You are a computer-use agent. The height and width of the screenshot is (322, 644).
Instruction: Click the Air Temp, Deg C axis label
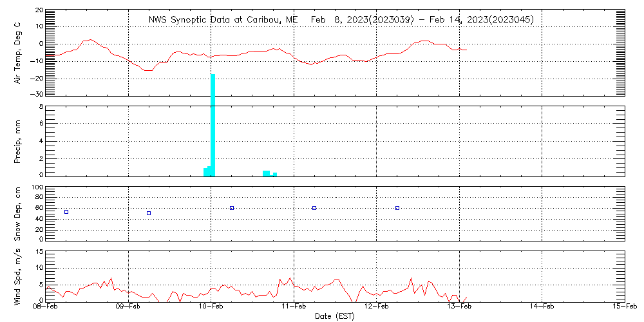18,52
